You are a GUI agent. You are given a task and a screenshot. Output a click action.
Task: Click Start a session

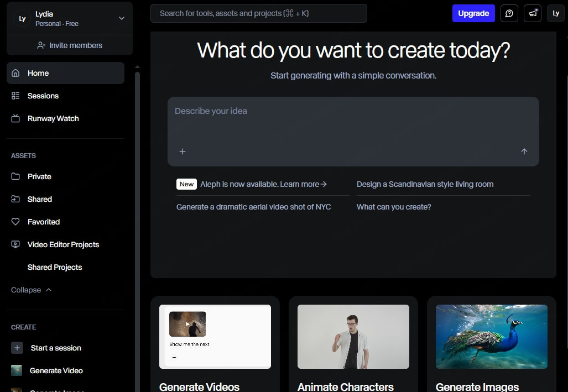66,348
